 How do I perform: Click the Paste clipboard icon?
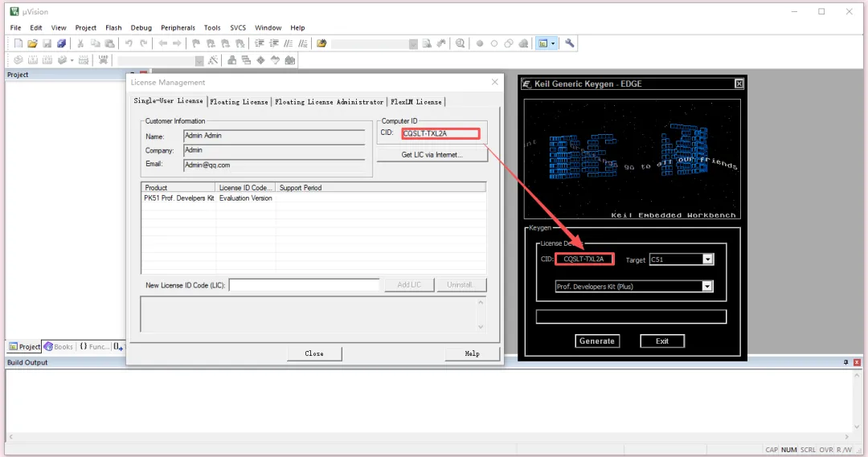pos(109,43)
